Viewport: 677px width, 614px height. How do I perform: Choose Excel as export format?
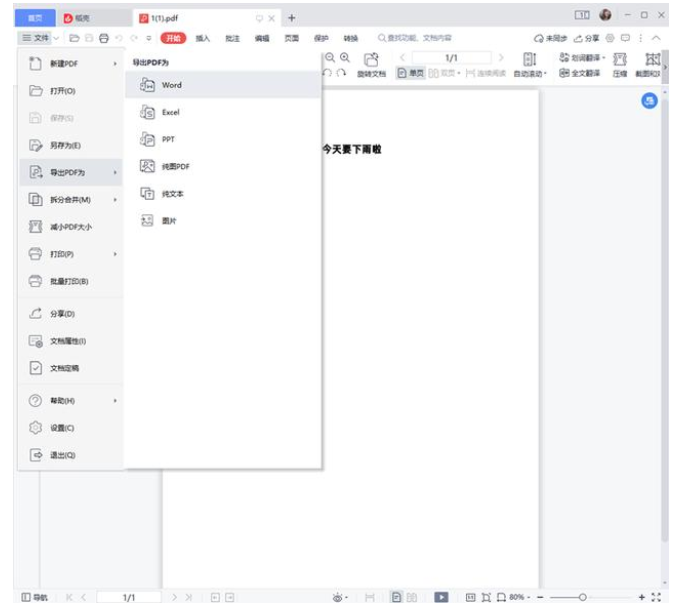tap(170, 113)
